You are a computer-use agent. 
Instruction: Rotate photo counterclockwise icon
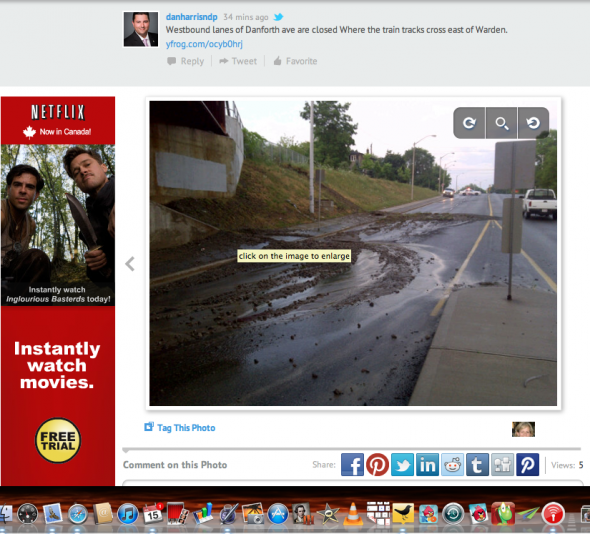click(533, 123)
